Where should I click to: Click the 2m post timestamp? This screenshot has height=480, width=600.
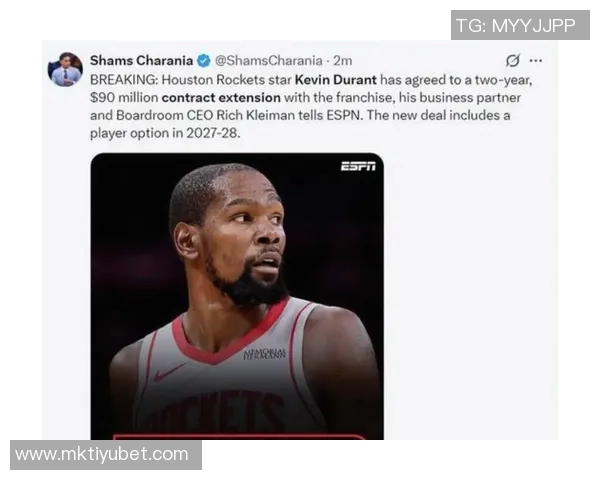342,60
